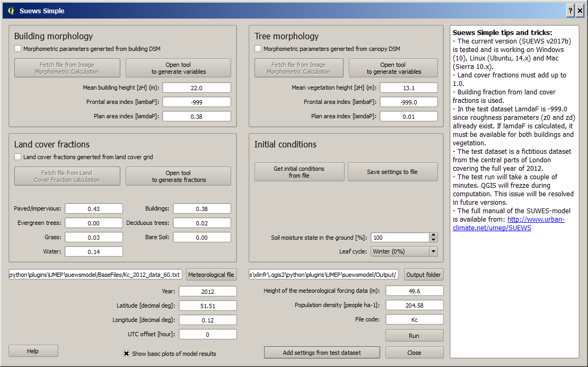Click Add settings from test dataset
588x367 pixels.
coord(322,353)
